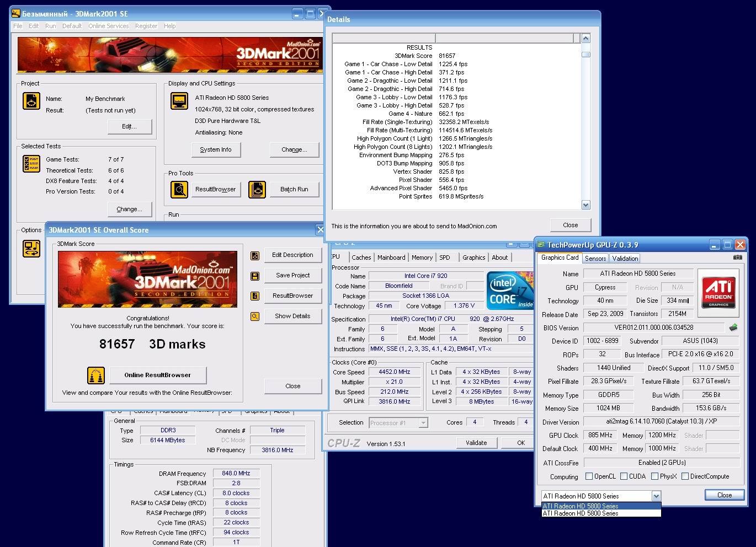Viewport: 756px width, 547px height.
Task: Click the 3DMark2001 banner in main window
Action: click(169, 55)
